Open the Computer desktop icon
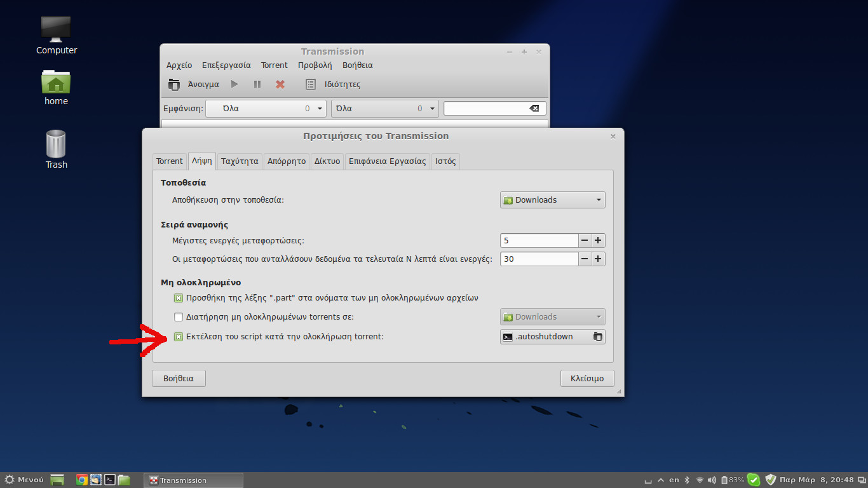This screenshot has width=868, height=488. pyautogui.click(x=56, y=29)
